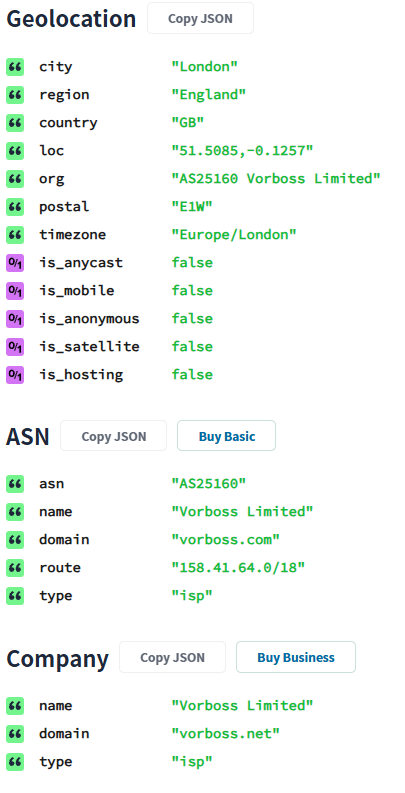The image size is (405, 793).
Task: Click the string type icon beside city
Action: [x=15, y=67]
